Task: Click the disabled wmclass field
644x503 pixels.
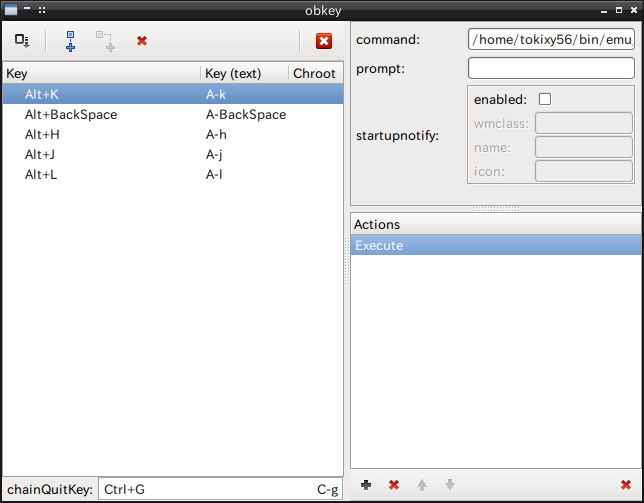Action: [584, 123]
